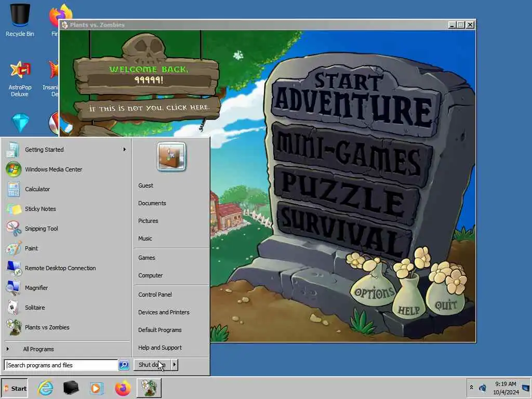Launch the Snipping Tool

click(x=66, y=229)
